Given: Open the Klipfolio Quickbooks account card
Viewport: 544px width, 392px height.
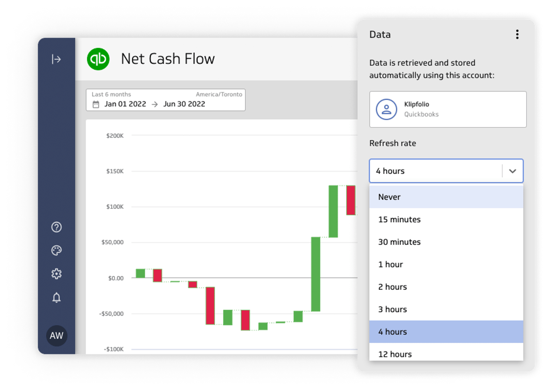Looking at the screenshot, I should click(448, 109).
